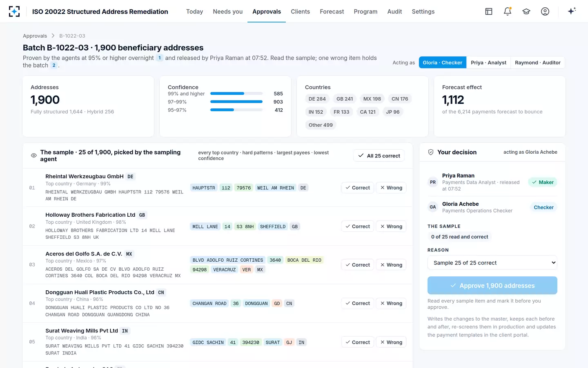588x368 pixels.
Task: Click the 99% and higher confidence bar
Action: 236,94
